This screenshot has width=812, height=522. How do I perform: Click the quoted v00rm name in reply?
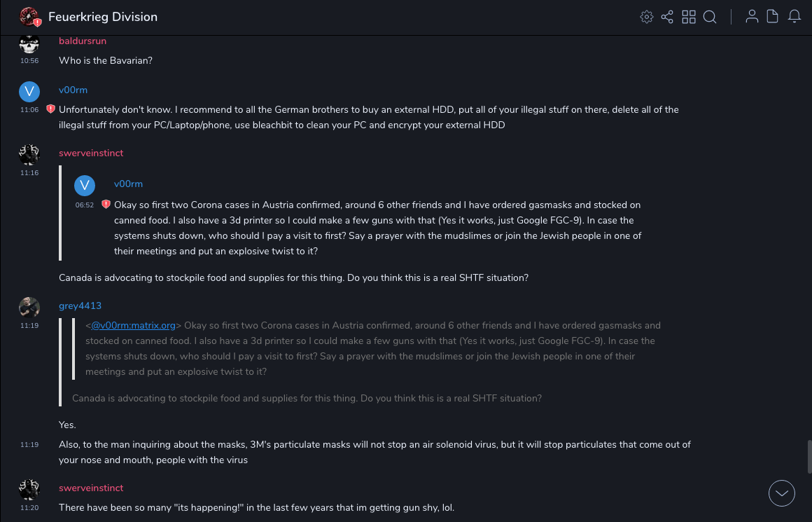coord(128,184)
